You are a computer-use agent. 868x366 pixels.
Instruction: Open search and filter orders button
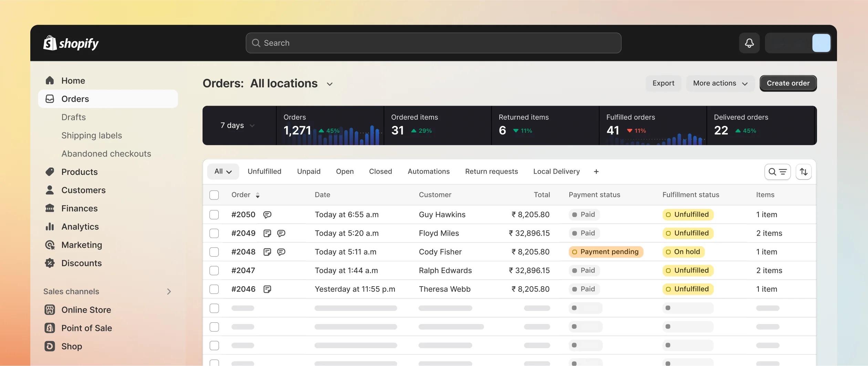coord(777,172)
